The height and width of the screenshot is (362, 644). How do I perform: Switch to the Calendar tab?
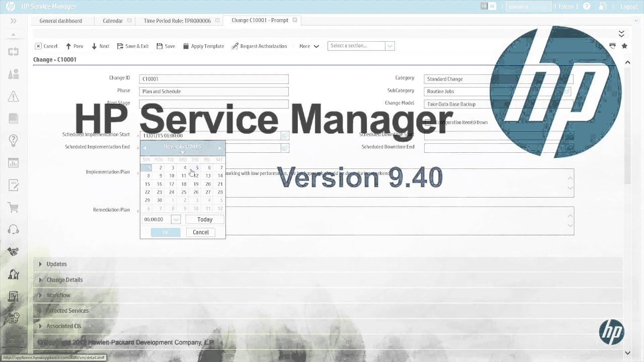113,21
